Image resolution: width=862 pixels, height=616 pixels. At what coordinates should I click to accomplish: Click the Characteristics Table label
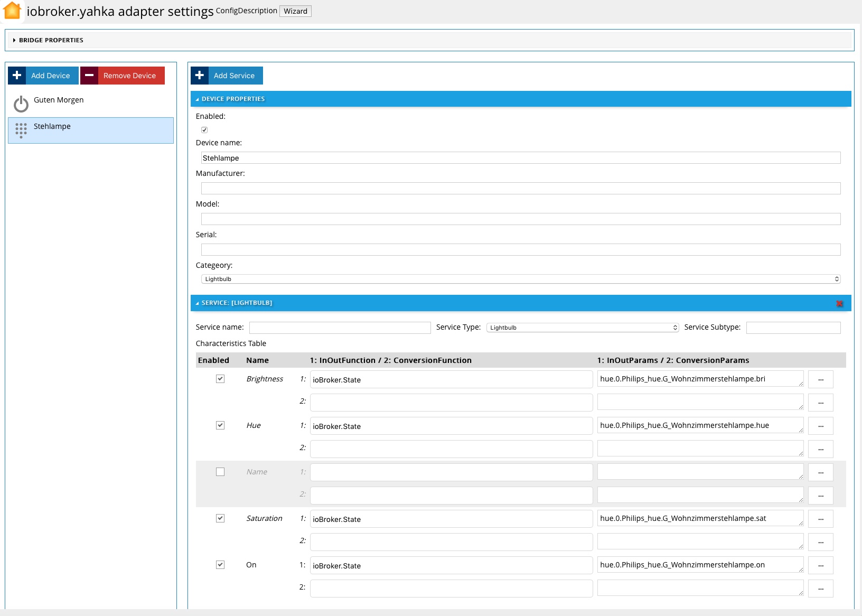[x=231, y=343]
